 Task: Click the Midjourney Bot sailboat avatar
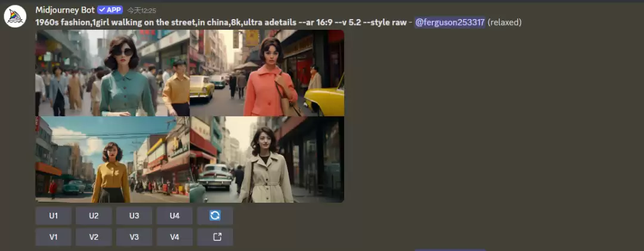tap(14, 16)
